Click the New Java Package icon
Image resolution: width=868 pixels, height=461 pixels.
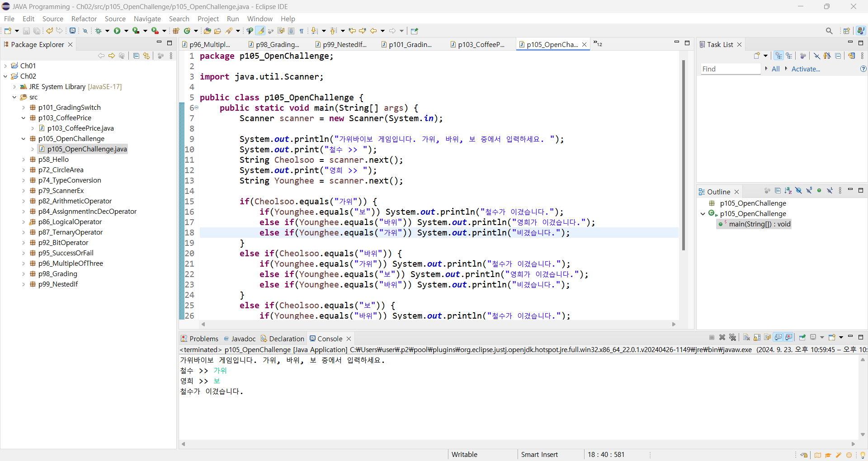(x=176, y=31)
